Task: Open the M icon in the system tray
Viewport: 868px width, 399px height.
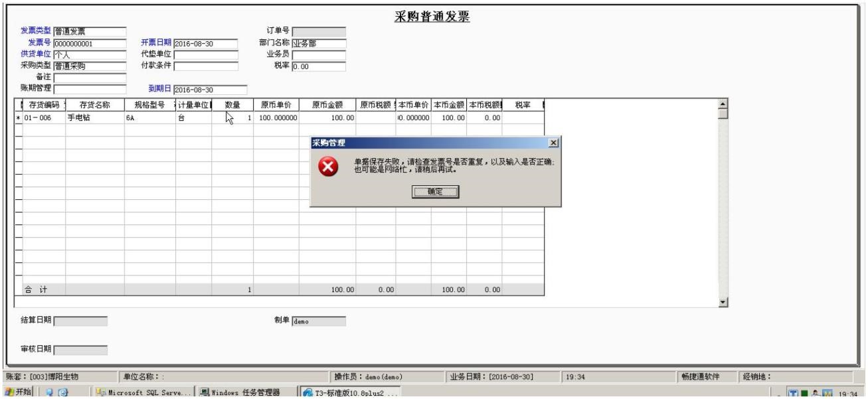Action: [x=827, y=392]
